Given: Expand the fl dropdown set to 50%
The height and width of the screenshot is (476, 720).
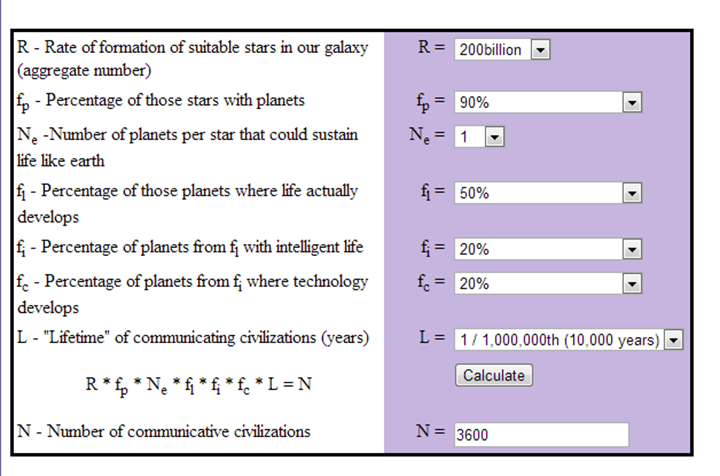Looking at the screenshot, I should click(632, 193).
